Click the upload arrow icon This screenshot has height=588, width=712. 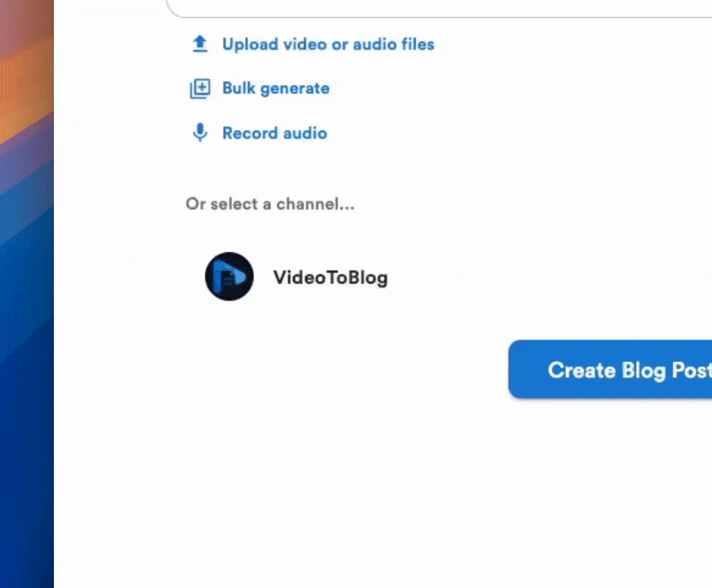pos(200,44)
